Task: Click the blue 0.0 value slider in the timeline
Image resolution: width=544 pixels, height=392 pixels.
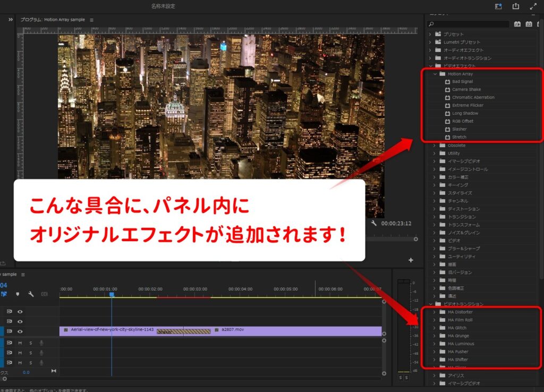Action: coord(26,372)
